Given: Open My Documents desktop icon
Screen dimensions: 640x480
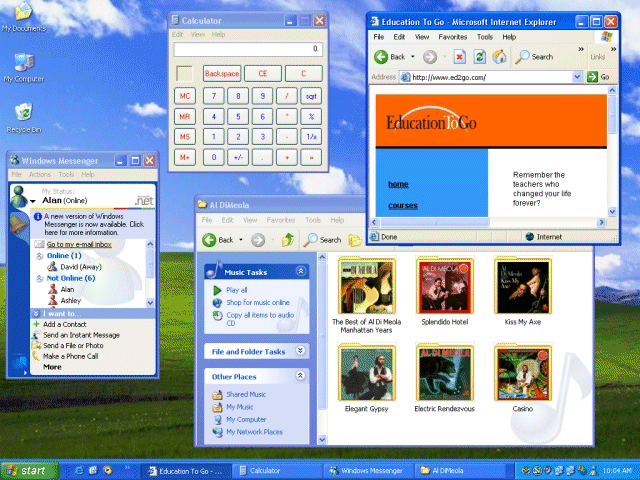Looking at the screenshot, I should 24,17.
